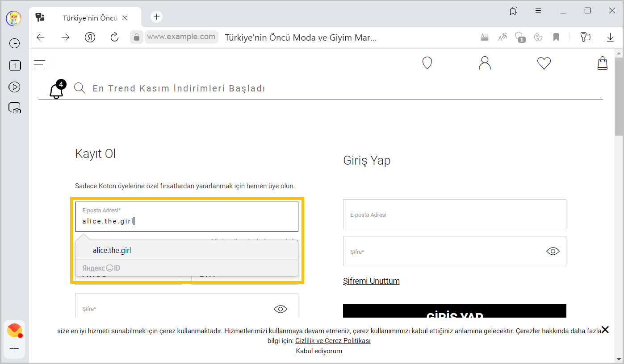The height and width of the screenshot is (364, 624).
Task: Click the page translate icon
Action: [x=503, y=37]
